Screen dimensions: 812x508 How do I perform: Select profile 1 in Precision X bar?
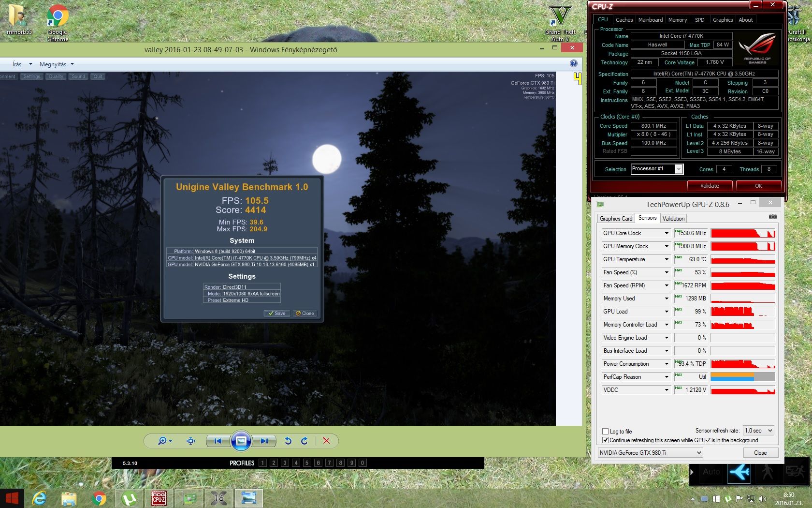262,463
